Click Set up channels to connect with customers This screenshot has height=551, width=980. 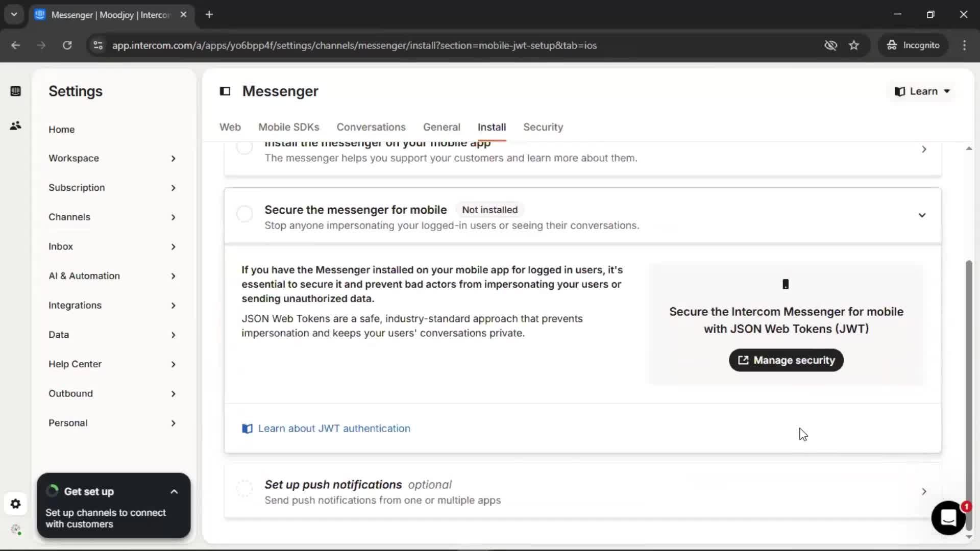click(x=106, y=518)
